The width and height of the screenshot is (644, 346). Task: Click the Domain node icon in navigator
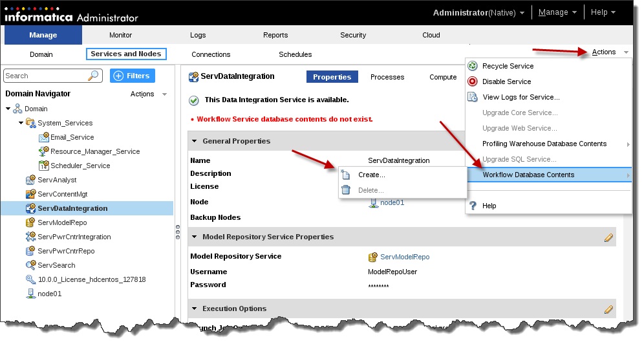pyautogui.click(x=17, y=109)
